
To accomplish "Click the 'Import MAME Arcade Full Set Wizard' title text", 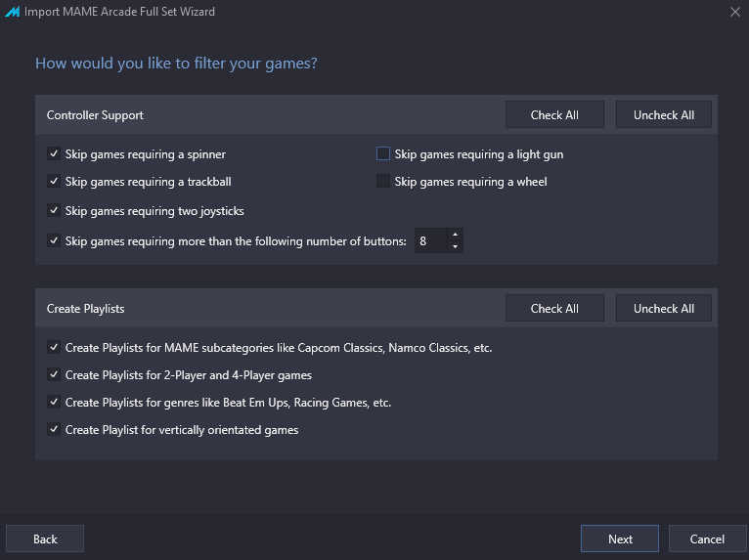I will [119, 12].
